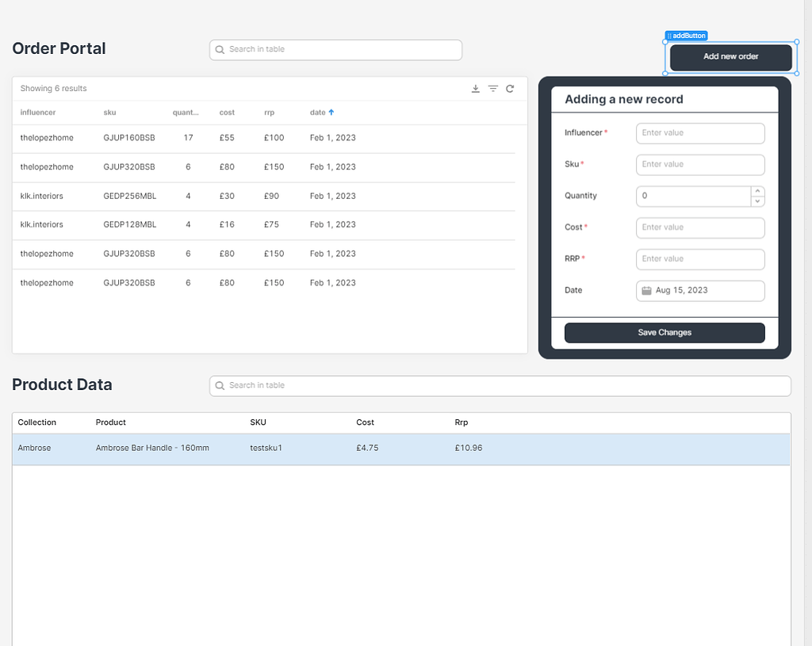
Task: Click the magnifier icon in Product Data search
Action: [x=220, y=385]
